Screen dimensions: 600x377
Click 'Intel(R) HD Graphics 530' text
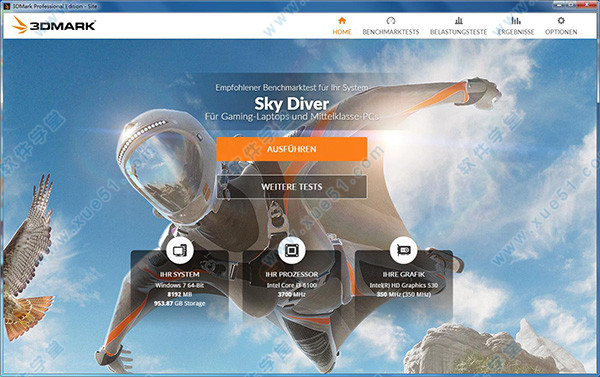coord(404,286)
